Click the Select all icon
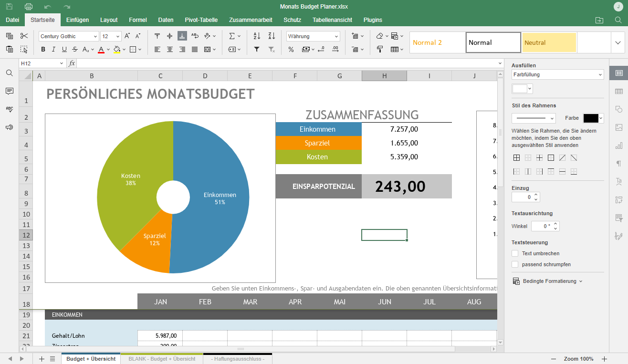 click(24, 49)
